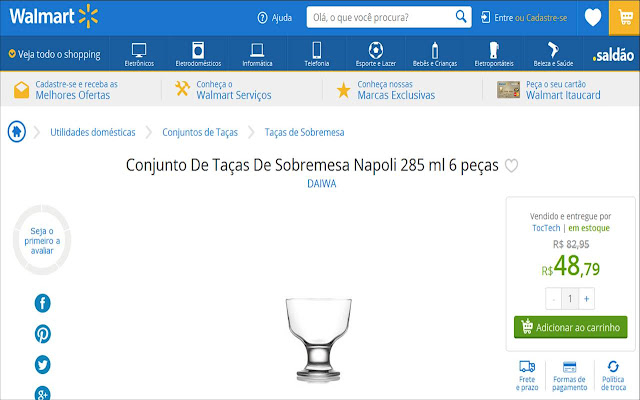Screen dimensions: 640x400
Task: Click the Cadastre-se signup link
Action: tap(547, 18)
